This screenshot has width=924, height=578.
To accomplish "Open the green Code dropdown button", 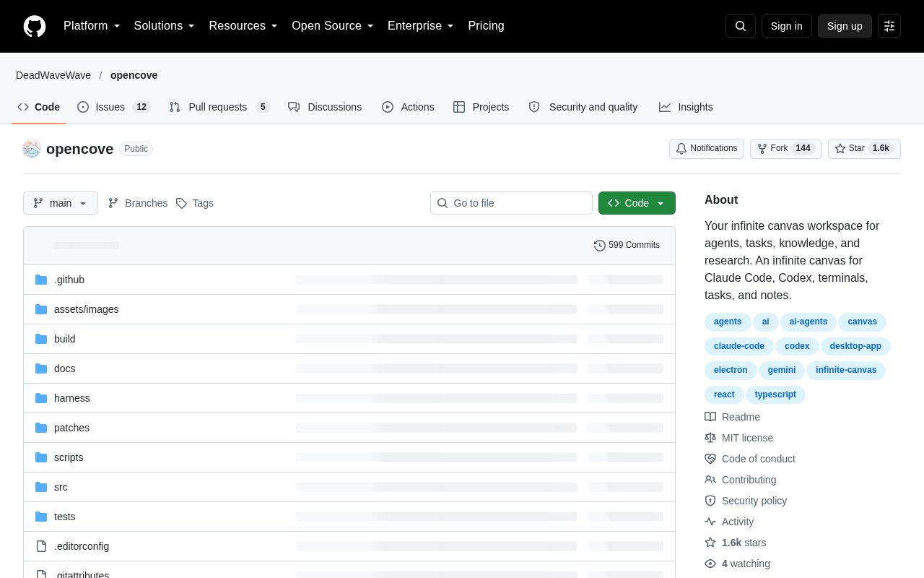I will (637, 203).
